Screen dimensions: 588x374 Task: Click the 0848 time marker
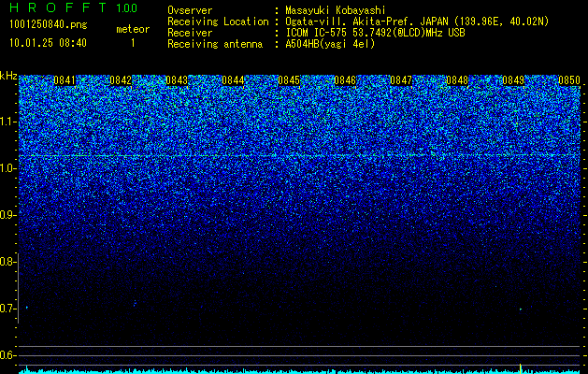[457, 80]
